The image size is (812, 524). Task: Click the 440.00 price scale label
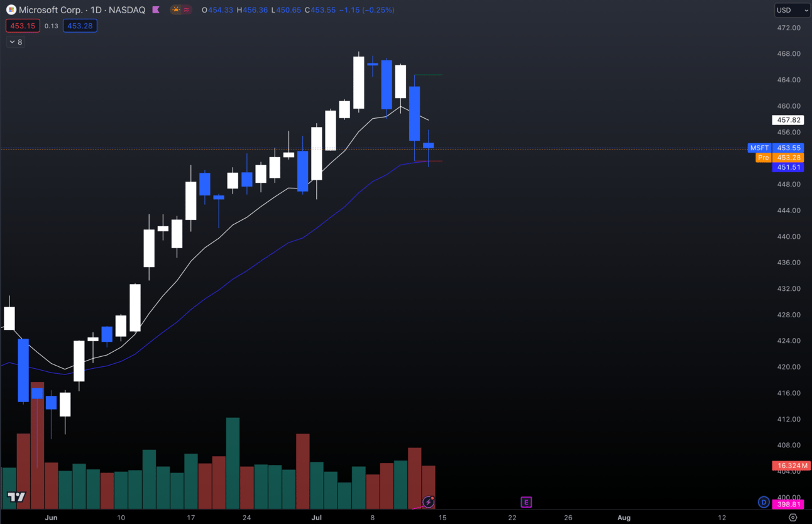click(788, 236)
